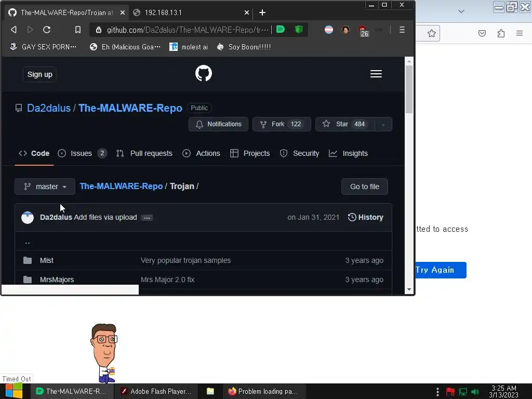Click scrollbar down arrow in GitHub window
The width and height of the screenshot is (532, 399).
point(409,289)
